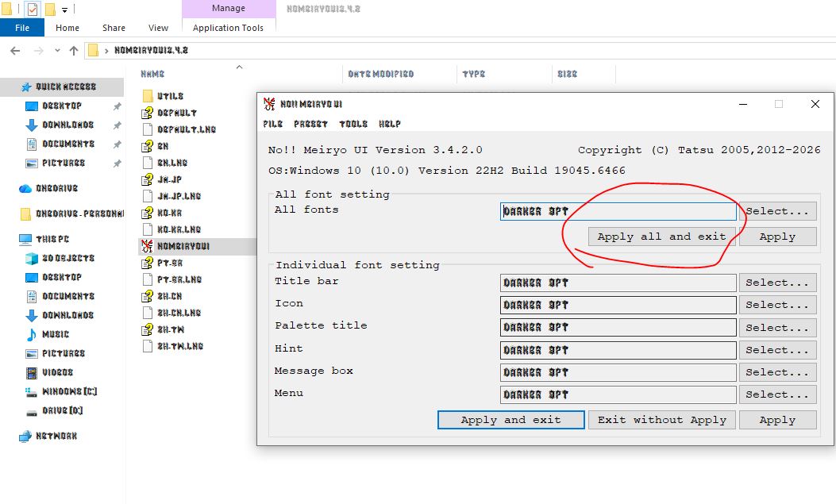Switch to the View ribbon tab
The image size is (836, 504).
pyautogui.click(x=158, y=28)
